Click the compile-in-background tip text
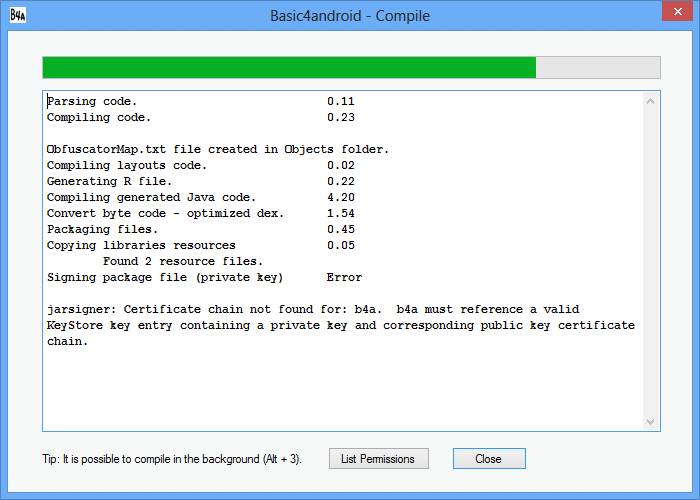The image size is (700, 500). pyautogui.click(x=172, y=459)
